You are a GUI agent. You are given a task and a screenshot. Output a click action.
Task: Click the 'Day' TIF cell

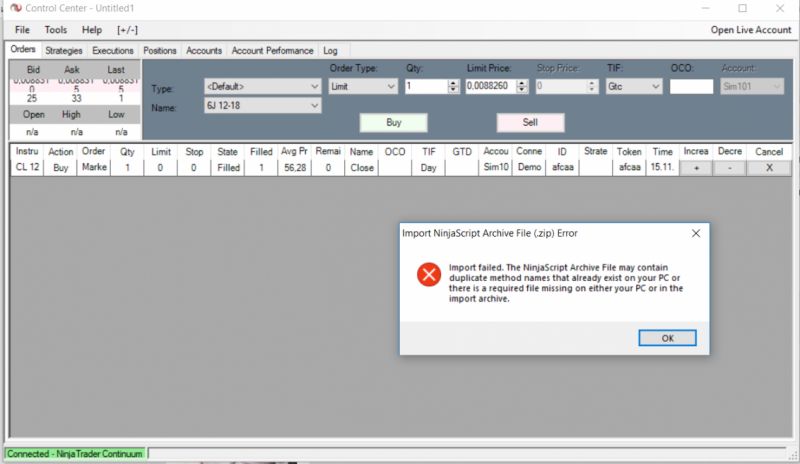tap(429, 167)
